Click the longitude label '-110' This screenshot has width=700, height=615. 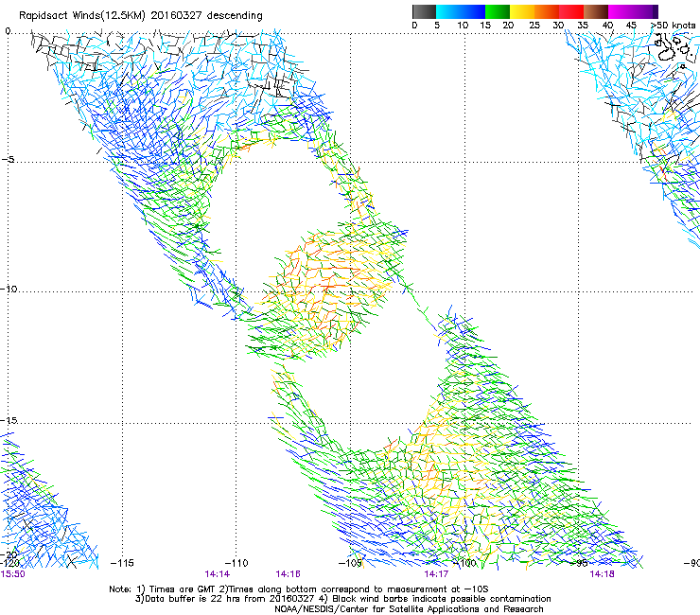236,563
